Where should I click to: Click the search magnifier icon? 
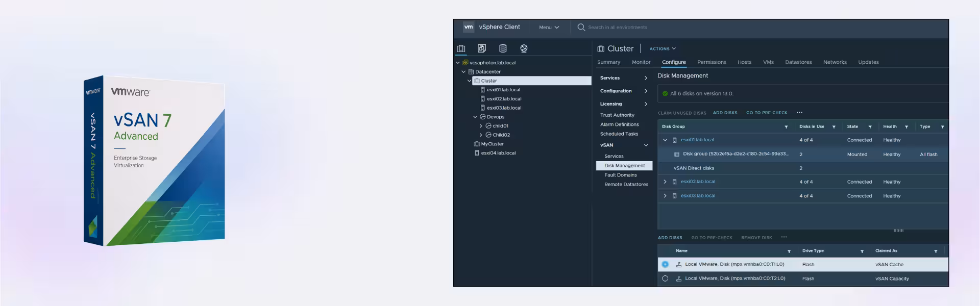(x=581, y=27)
